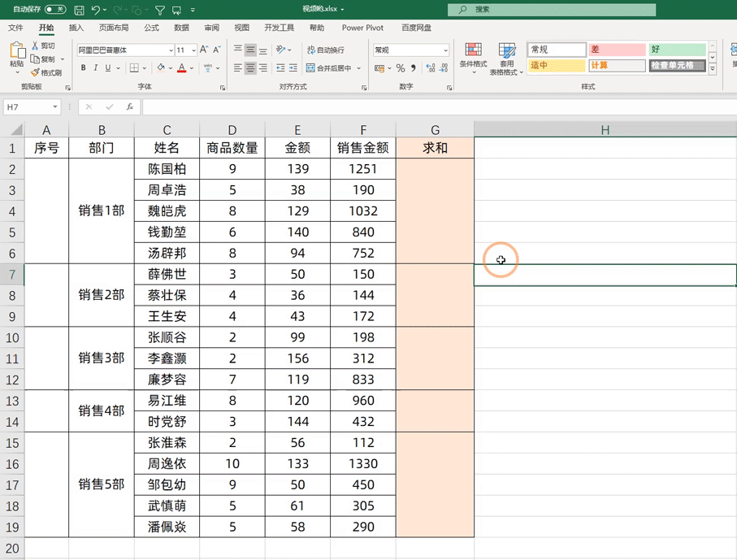This screenshot has height=560, width=737.
Task: Open Conditional Formatting (条件格式) menu
Action: pos(473,58)
